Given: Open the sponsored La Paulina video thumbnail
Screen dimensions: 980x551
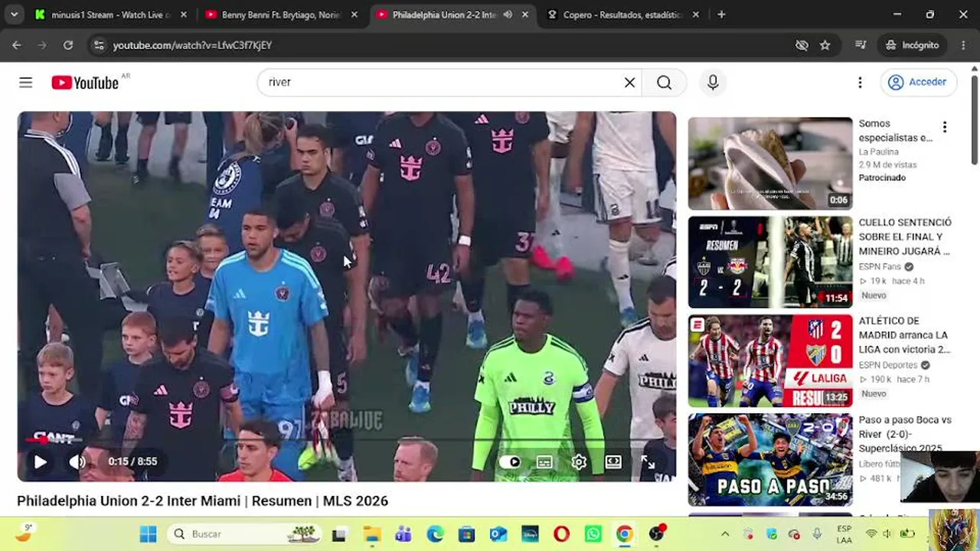Looking at the screenshot, I should (770, 163).
